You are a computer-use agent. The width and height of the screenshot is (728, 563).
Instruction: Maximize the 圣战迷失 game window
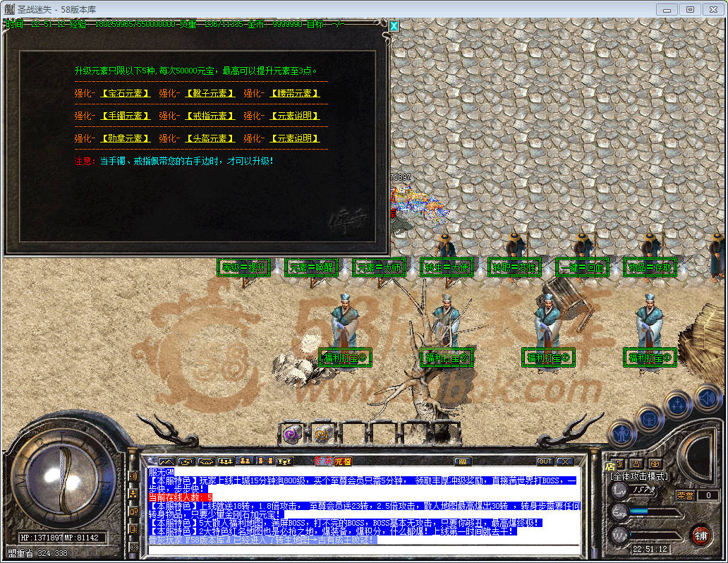pyautogui.click(x=690, y=9)
